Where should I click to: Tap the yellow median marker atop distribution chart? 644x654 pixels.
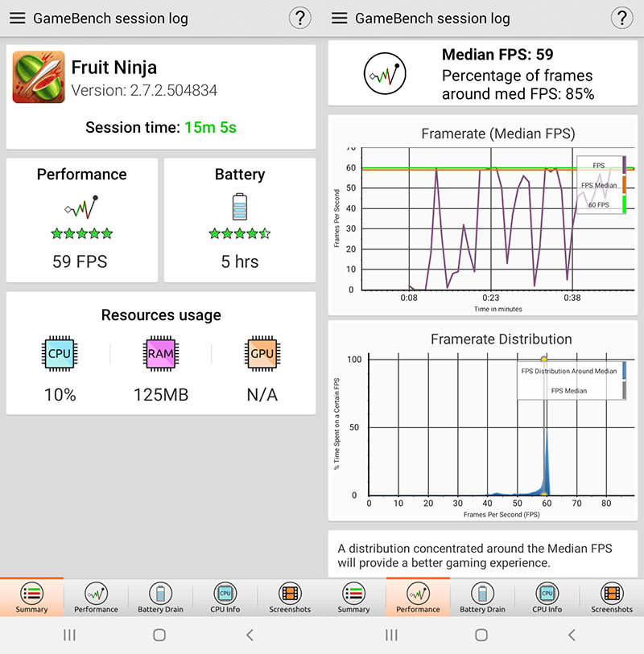[544, 359]
